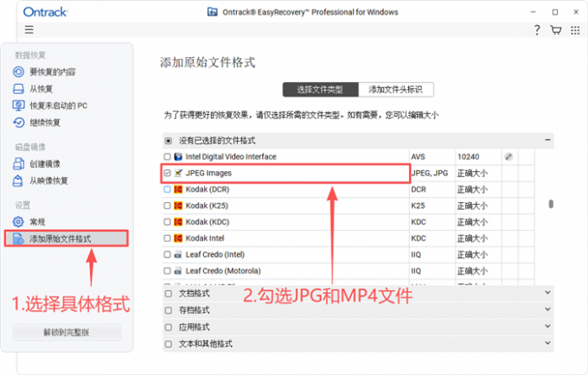Click the Kodak (DCR) file icon
Viewport: 588px width, 375px height.
coord(178,189)
